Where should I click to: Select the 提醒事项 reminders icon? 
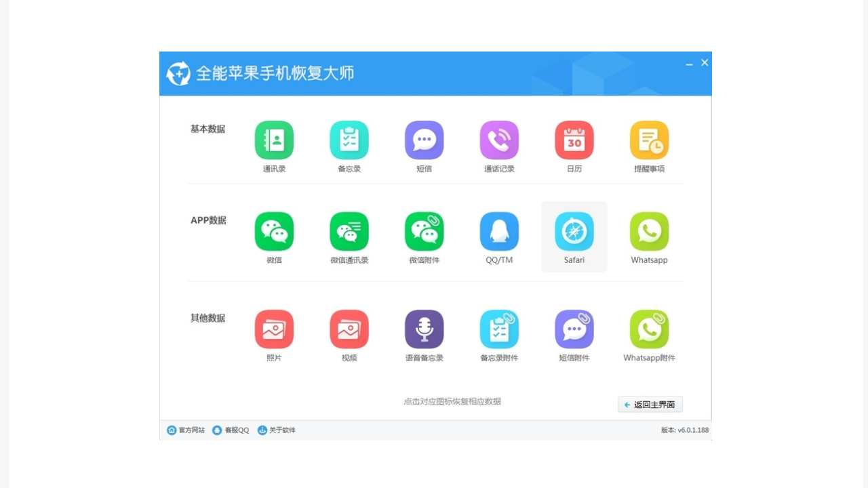[650, 140]
